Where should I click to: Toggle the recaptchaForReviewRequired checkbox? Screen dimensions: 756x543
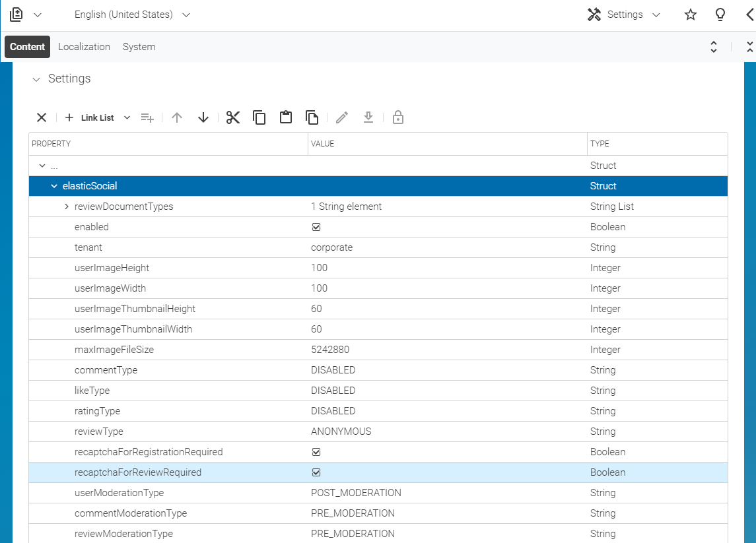pos(316,472)
